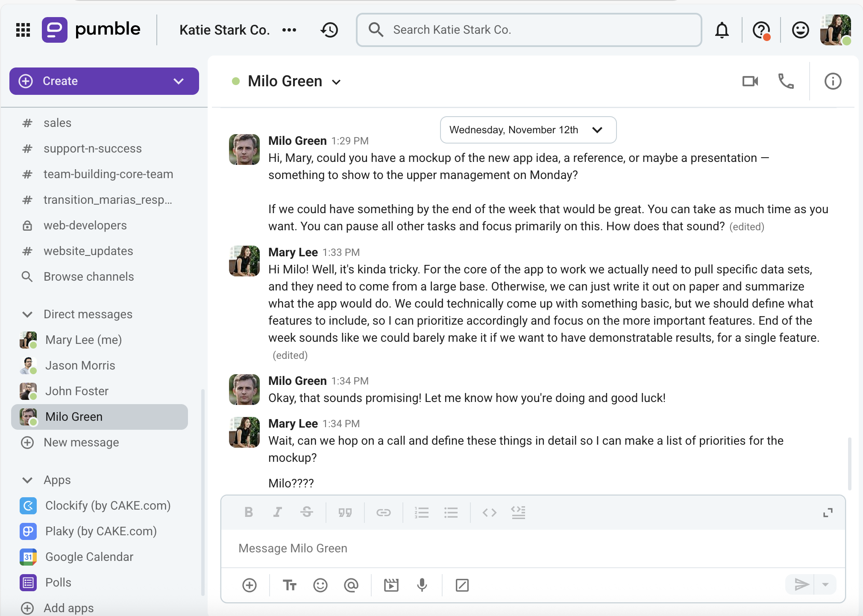
Task: Expand the Wednesday, November 12th date picker
Action: pyautogui.click(x=528, y=130)
